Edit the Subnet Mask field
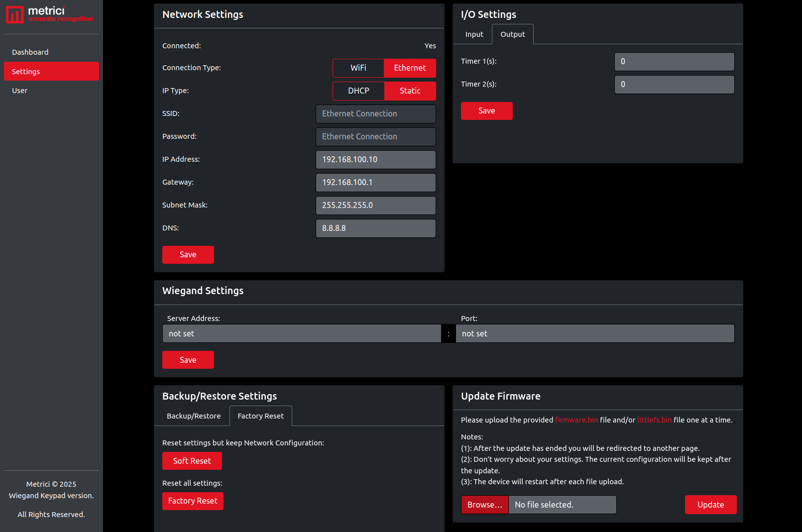Viewport: 802px width, 532px height. (376, 206)
